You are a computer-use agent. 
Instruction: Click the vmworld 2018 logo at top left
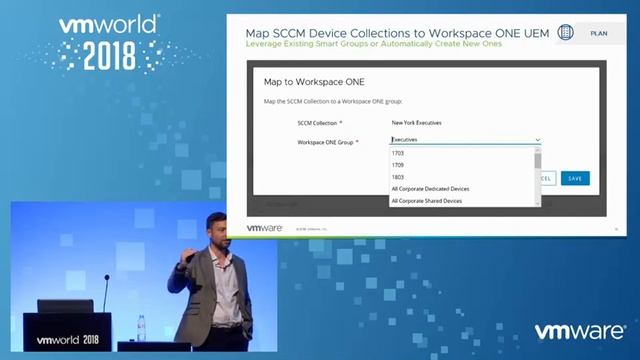pos(109,43)
